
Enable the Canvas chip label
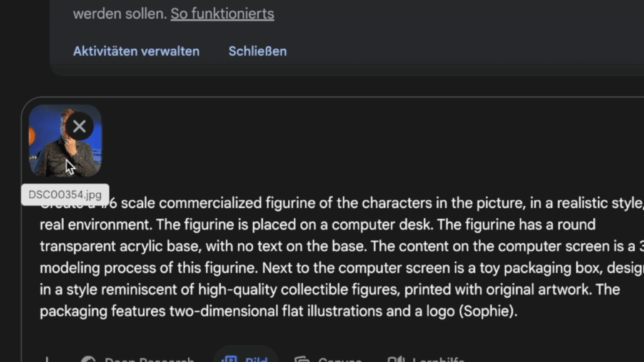(x=340, y=359)
